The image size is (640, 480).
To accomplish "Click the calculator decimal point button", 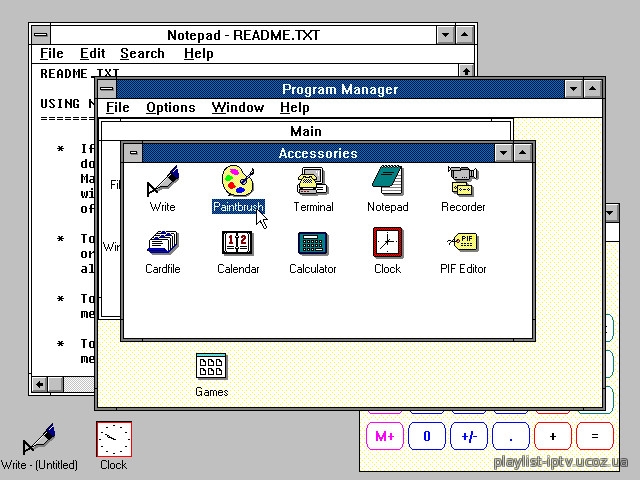I will click(511, 436).
